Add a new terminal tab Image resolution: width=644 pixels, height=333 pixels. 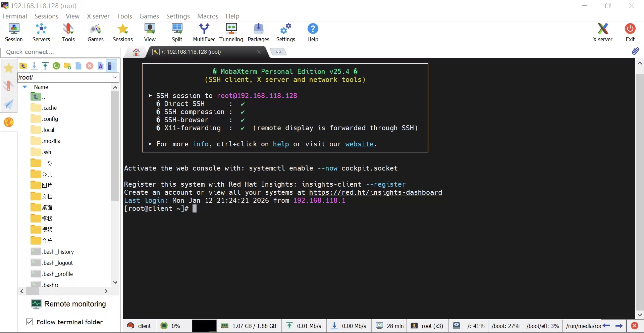tap(278, 52)
